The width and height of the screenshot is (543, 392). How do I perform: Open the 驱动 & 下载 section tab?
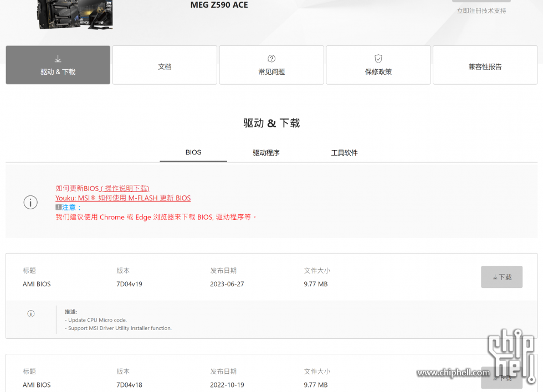pos(58,65)
